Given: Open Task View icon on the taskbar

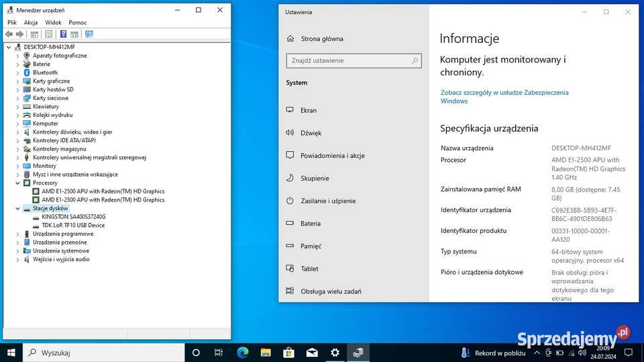Looking at the screenshot, I should pos(219,353).
